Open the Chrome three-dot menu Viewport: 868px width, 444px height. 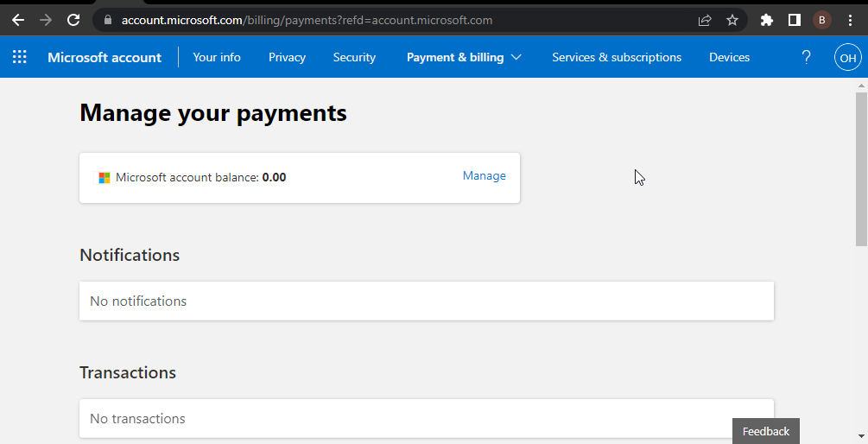pos(850,21)
